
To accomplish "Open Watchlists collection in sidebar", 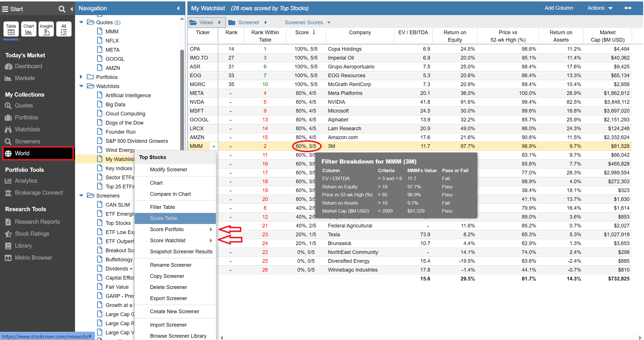I will click(23, 129).
